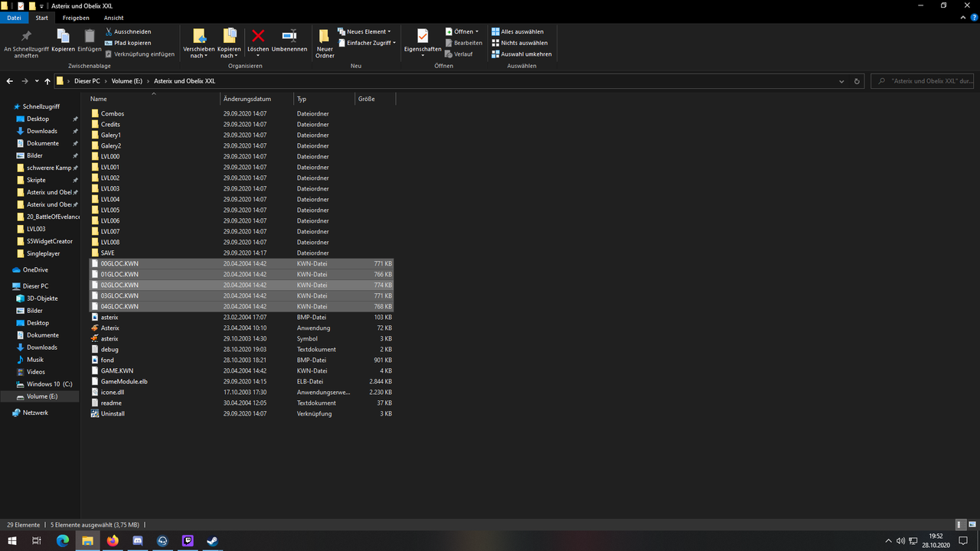The width and height of the screenshot is (980, 551).
Task: Go back with the back arrow
Action: (10, 81)
